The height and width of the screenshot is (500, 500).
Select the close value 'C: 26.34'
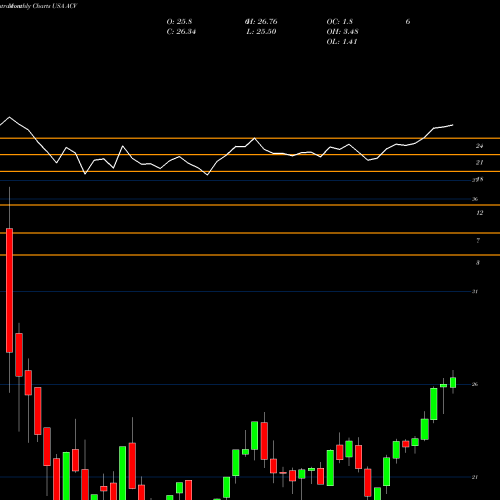[181, 32]
